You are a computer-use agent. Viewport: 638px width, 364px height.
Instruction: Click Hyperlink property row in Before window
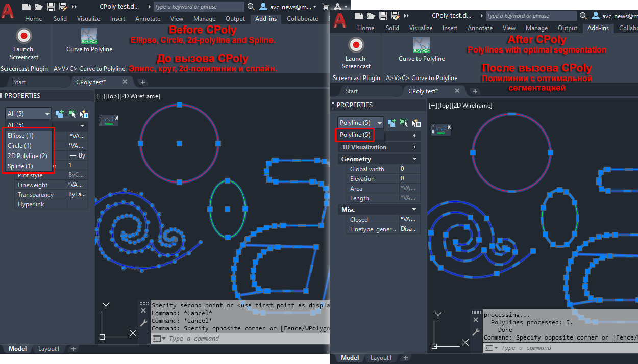pyautogui.click(x=51, y=204)
